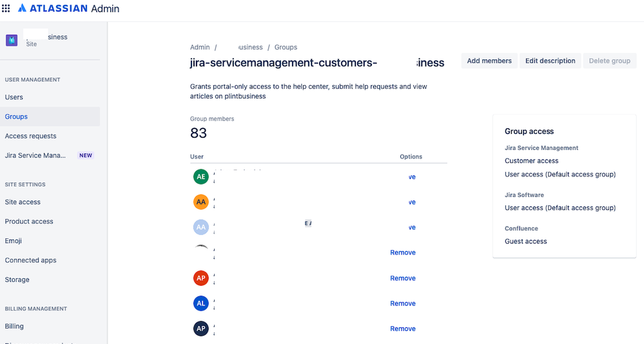
Task: Click the Edit description button
Action: click(x=550, y=61)
